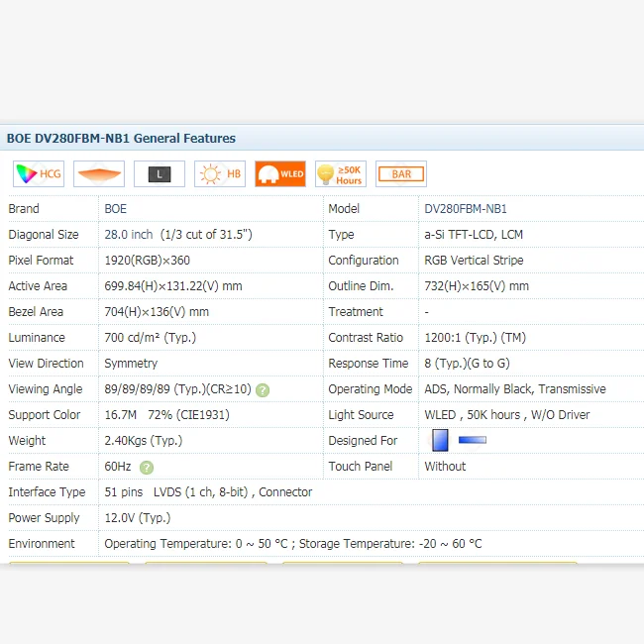Image resolution: width=644 pixels, height=644 pixels.
Task: Click the HB high brightness sun icon
Action: (x=220, y=174)
